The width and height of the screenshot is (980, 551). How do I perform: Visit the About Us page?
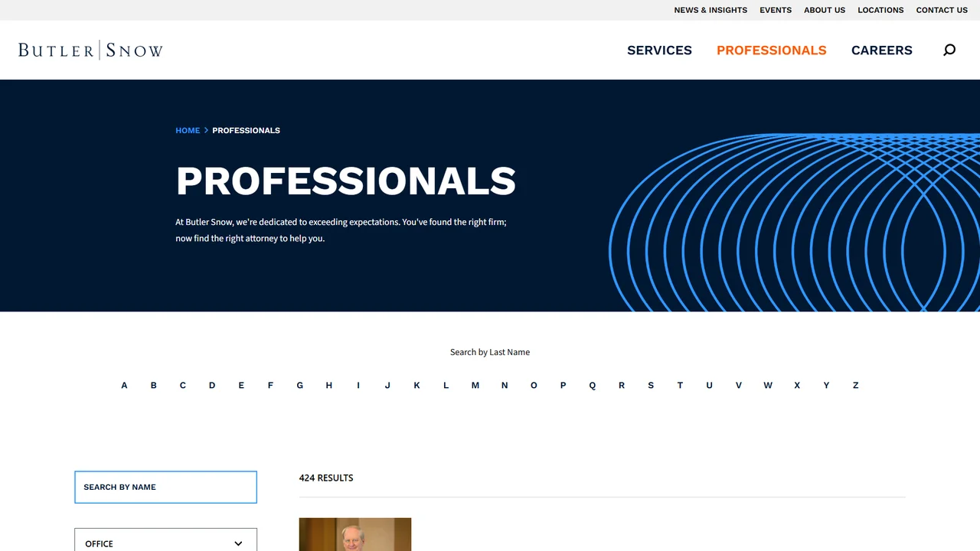825,10
